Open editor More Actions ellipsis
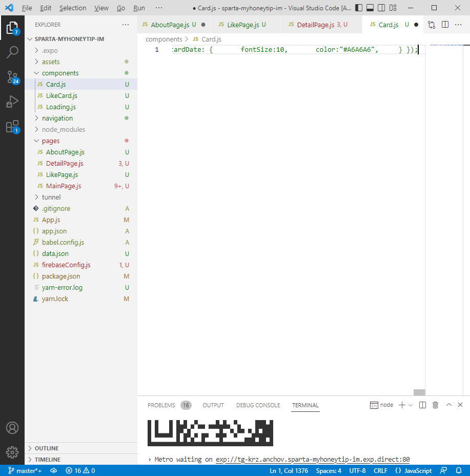 [x=458, y=25]
